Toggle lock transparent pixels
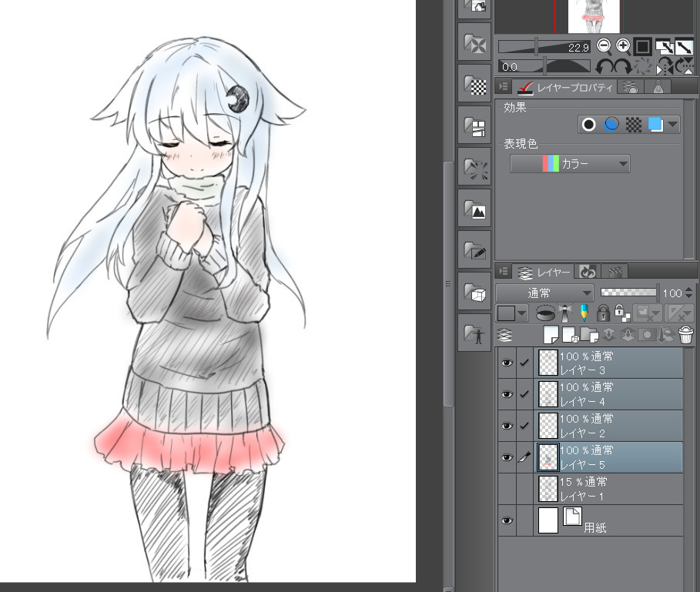Image resolution: width=700 pixels, height=592 pixels. 622,313
